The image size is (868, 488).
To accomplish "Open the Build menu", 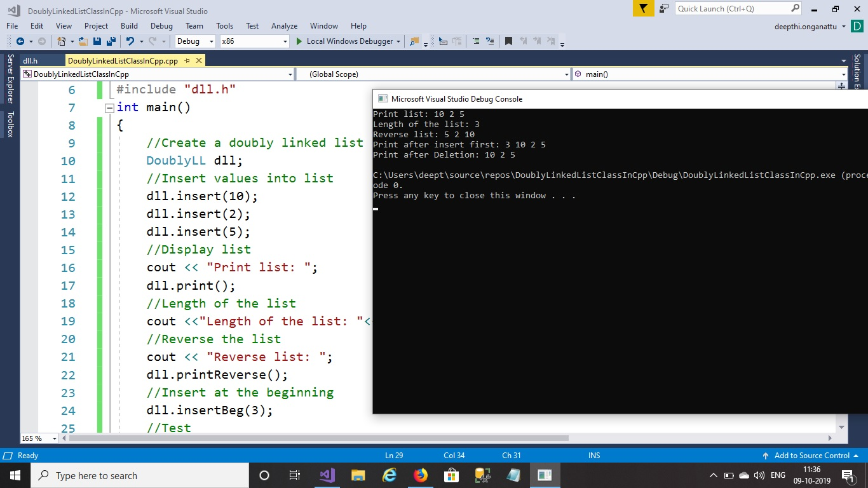I will tap(129, 26).
